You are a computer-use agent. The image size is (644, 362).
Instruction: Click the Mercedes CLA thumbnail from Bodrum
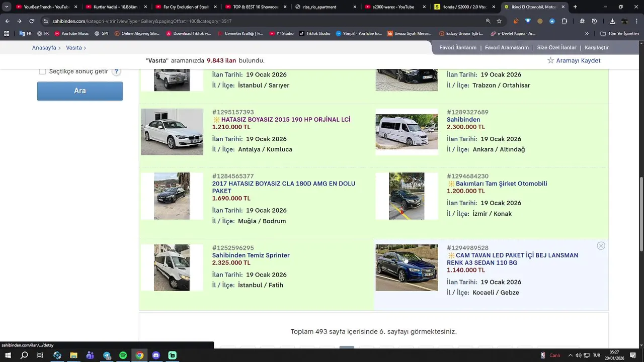click(172, 196)
